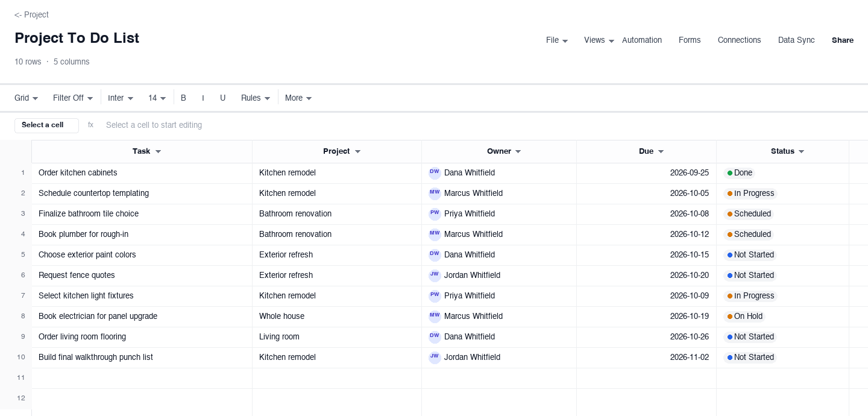Screen dimensions: 868x416
Task: Click Scheduled status for bathroom tile choice
Action: pos(749,214)
